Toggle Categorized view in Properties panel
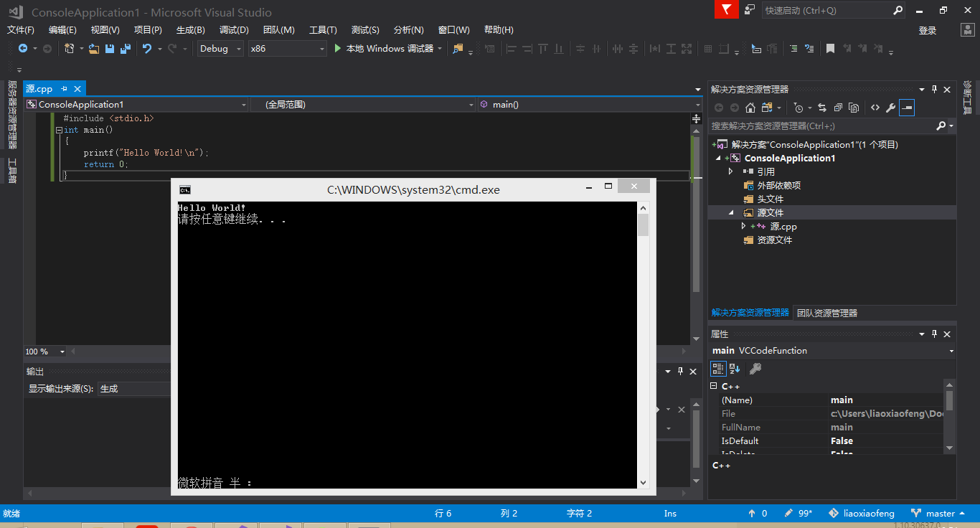 coord(717,369)
